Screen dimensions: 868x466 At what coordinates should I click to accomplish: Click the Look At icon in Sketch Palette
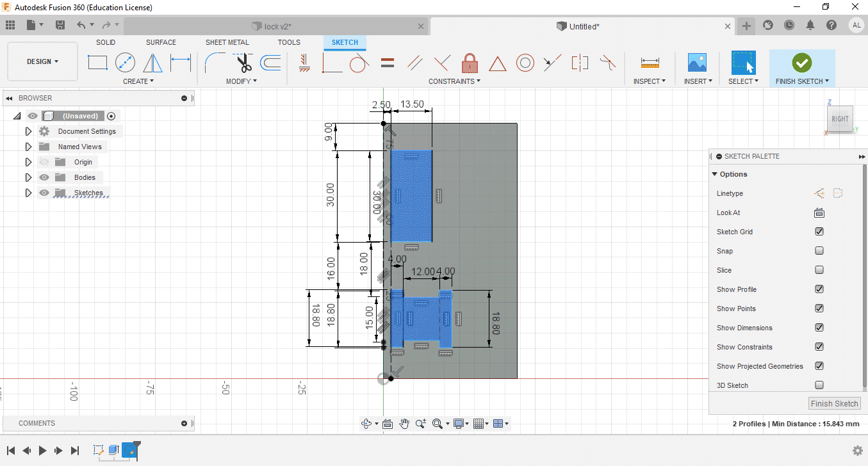point(819,213)
